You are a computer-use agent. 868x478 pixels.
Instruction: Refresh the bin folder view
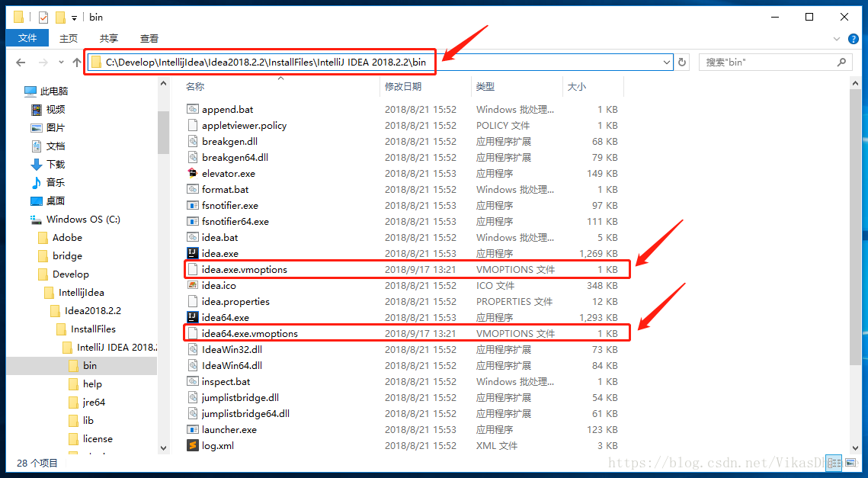click(682, 63)
